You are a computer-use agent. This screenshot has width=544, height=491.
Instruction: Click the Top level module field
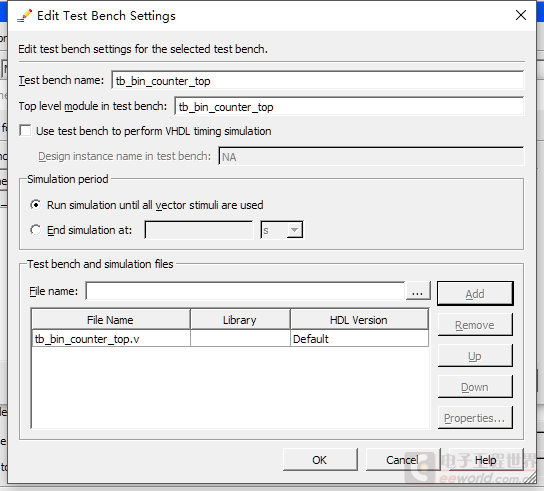[x=349, y=107]
